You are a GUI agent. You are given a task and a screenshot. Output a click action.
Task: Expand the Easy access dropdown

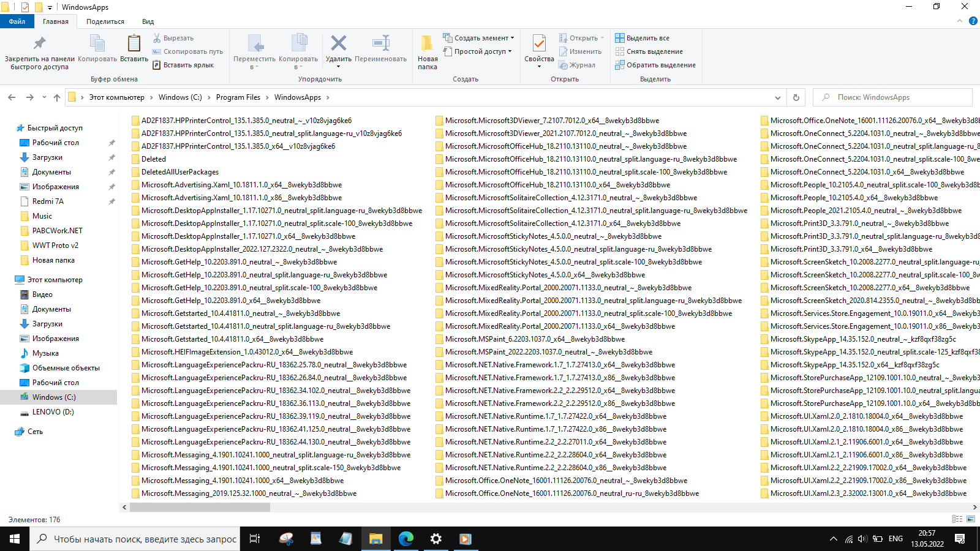coord(477,51)
